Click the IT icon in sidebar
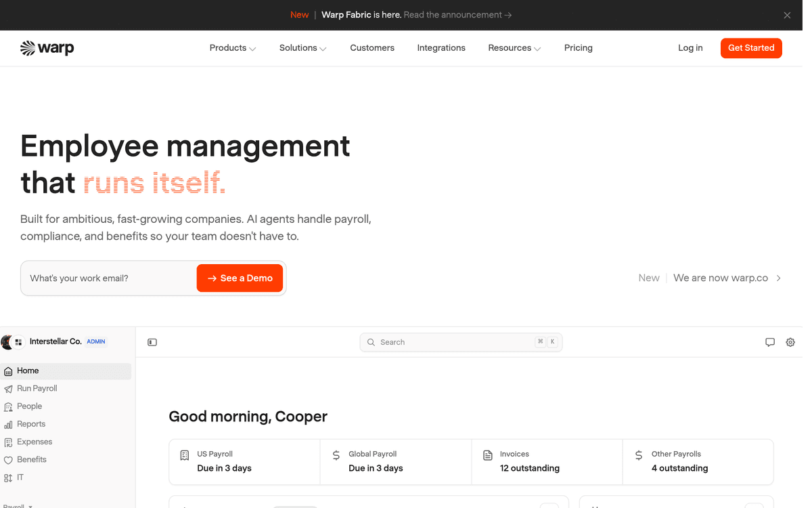812x508 pixels. point(8,478)
